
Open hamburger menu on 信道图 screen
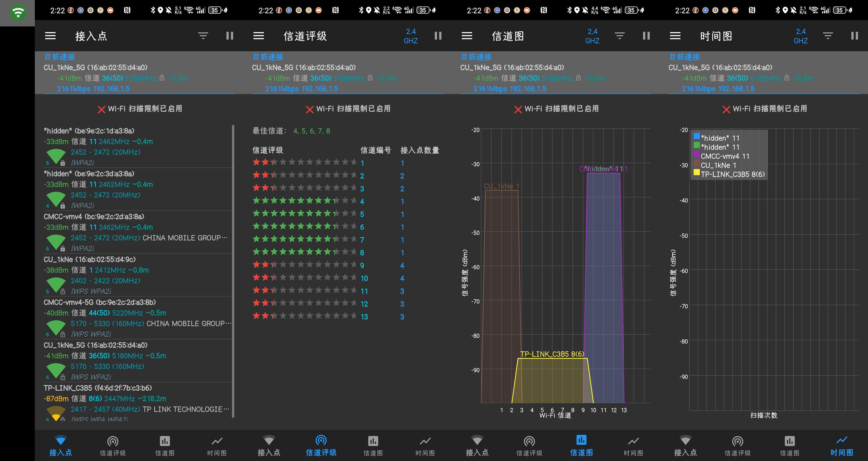[467, 36]
